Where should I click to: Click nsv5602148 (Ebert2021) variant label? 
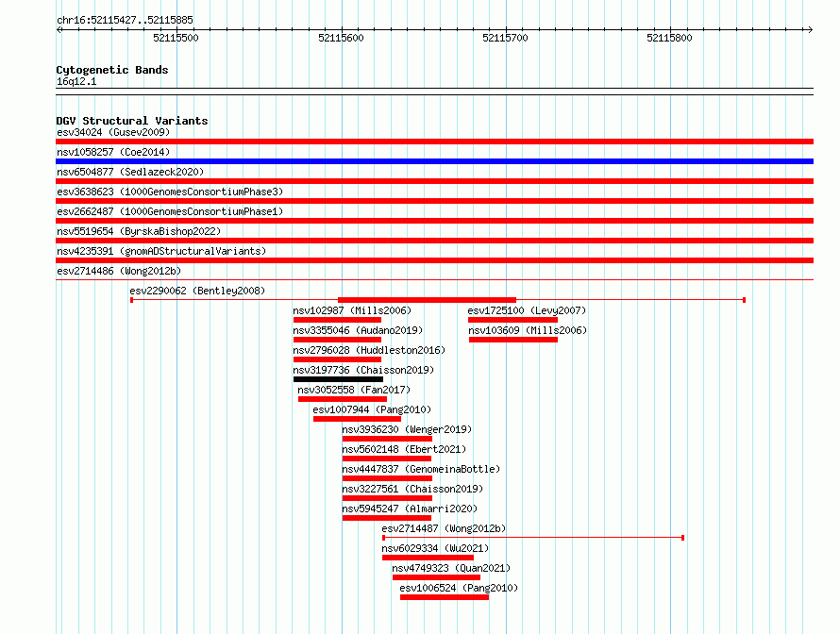tap(404, 449)
